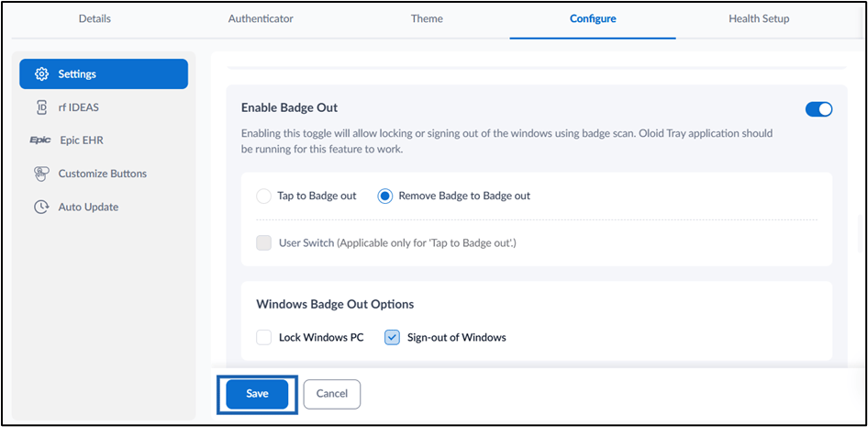
Task: Go to the Health Setup tab
Action: pos(759,19)
